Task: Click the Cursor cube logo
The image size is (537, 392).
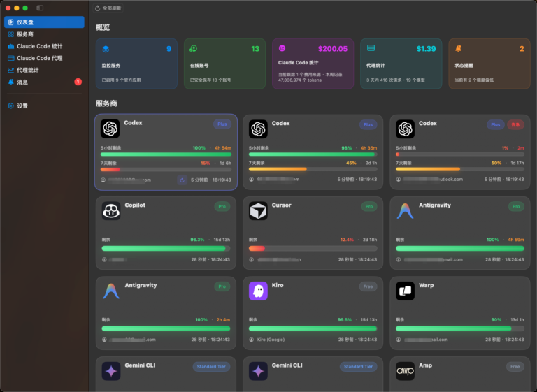Action: coord(258,210)
